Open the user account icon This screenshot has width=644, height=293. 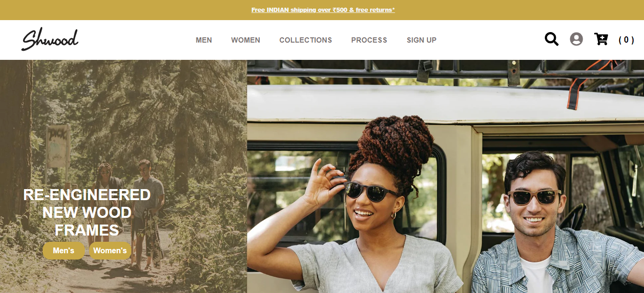click(576, 39)
